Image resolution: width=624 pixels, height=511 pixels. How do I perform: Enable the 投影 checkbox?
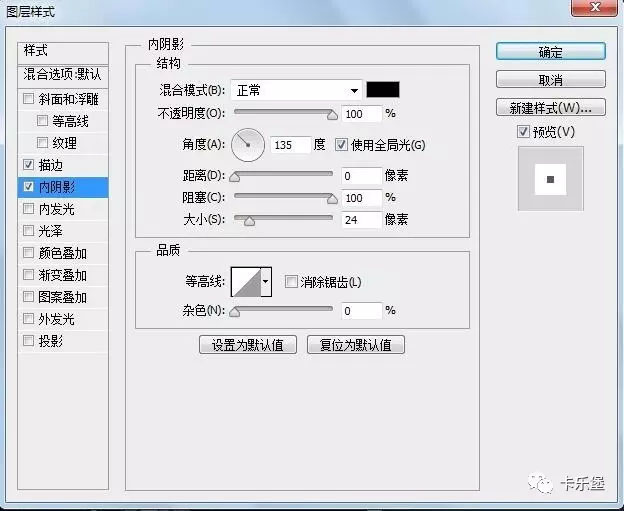[28, 341]
